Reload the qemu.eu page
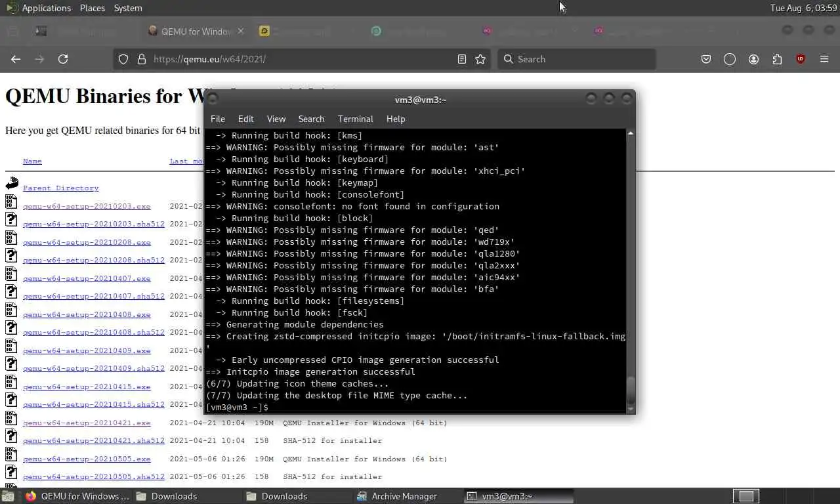This screenshot has height=504, width=840. coord(63,59)
